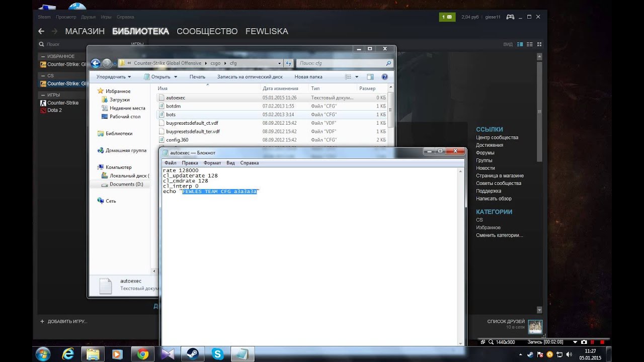Expand the Открыть dropdown arrow

coord(176,77)
